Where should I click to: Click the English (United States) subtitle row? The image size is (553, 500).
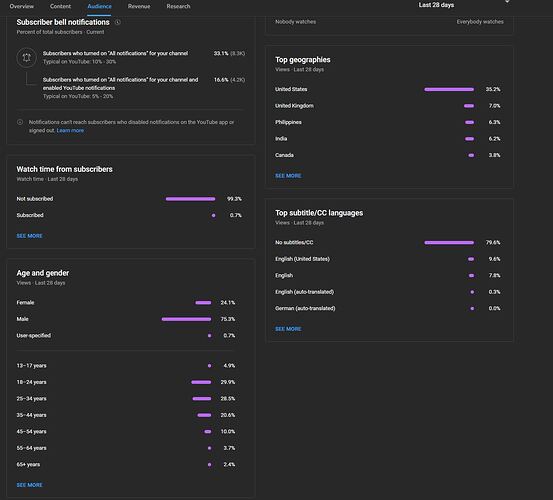point(388,259)
